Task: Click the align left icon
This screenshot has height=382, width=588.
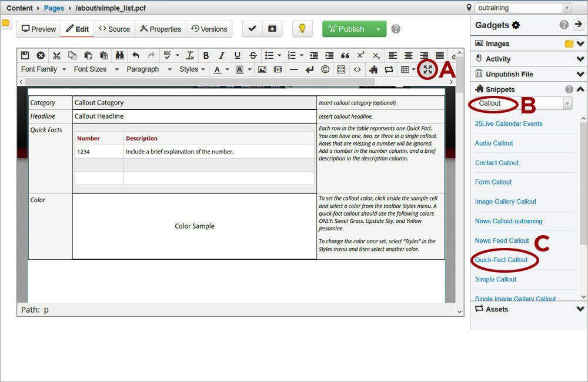Action: coord(393,55)
